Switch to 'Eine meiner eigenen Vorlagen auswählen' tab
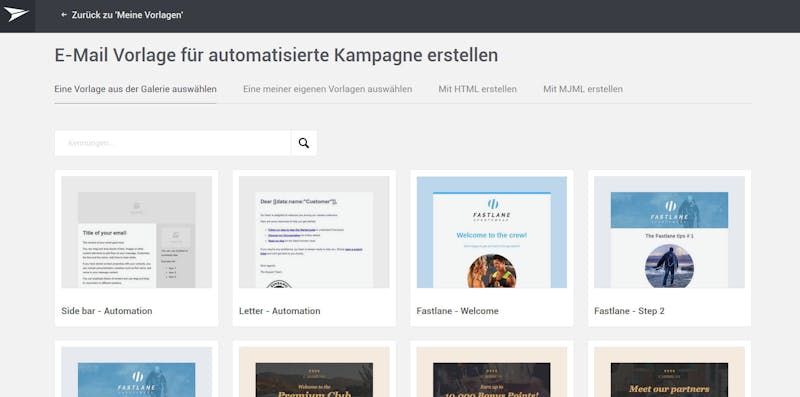800x397 pixels. tap(328, 89)
